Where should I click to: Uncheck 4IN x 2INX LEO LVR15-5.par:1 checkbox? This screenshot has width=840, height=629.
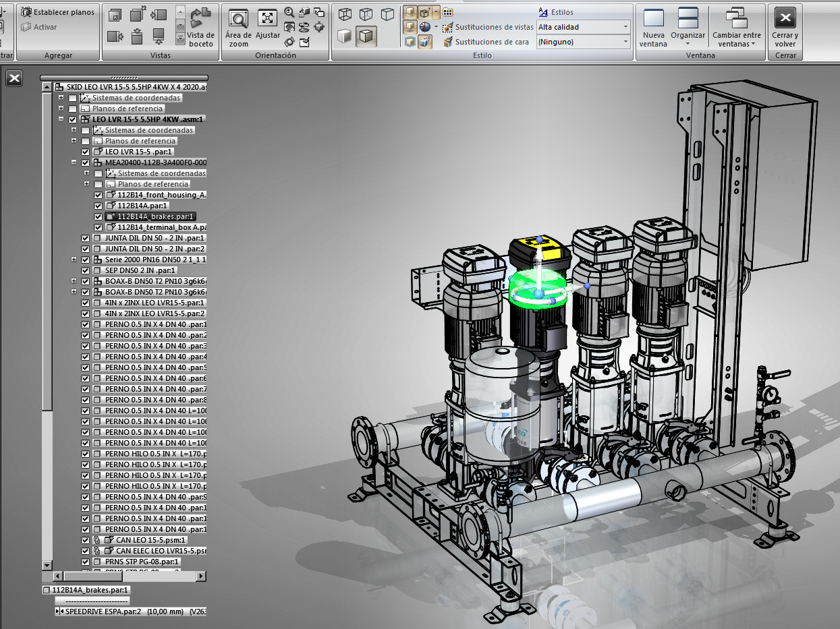(x=85, y=303)
